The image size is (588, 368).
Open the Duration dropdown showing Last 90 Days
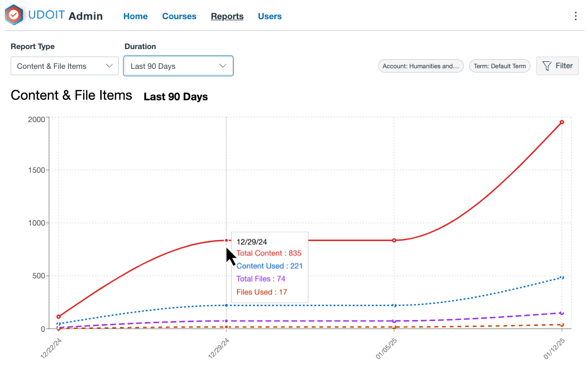tap(178, 66)
